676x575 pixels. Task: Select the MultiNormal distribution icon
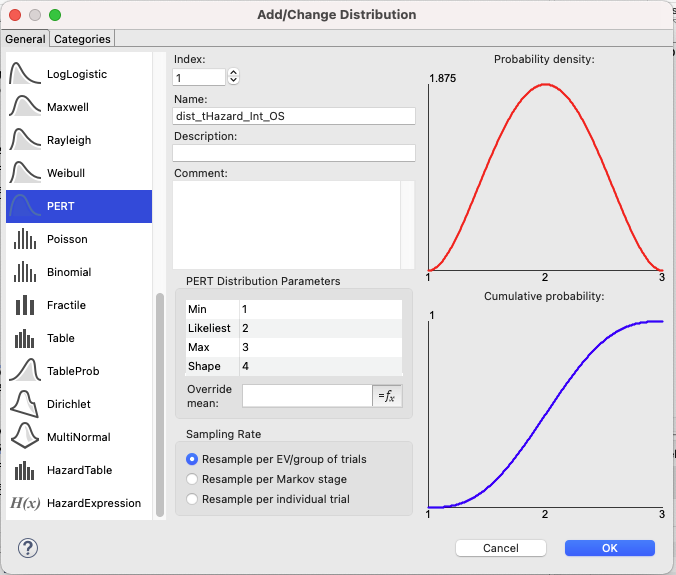point(25,437)
